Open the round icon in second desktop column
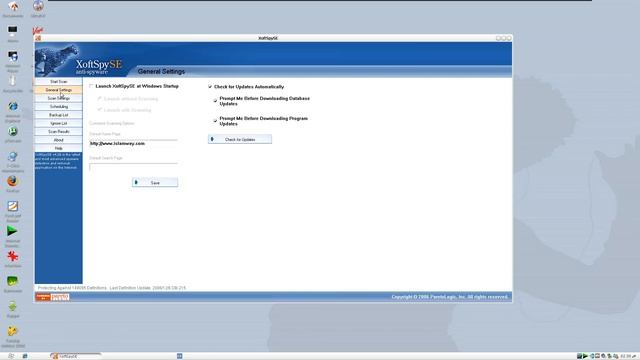Screen dimensions: 640x360 click(38, 6)
